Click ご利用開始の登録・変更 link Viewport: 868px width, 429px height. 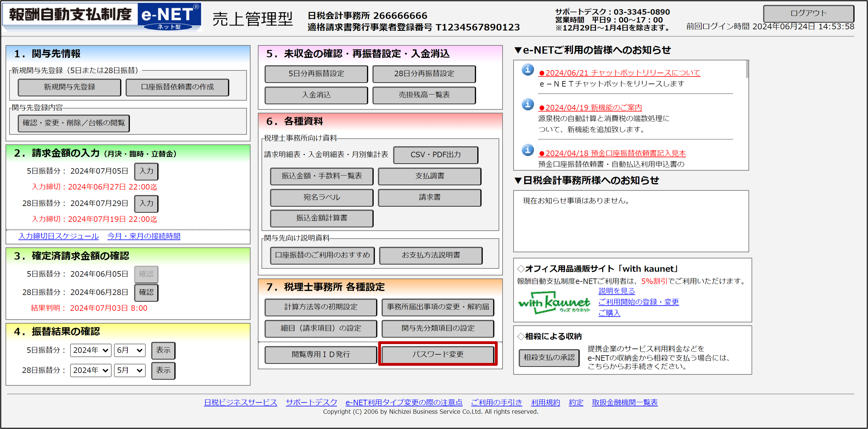pos(638,302)
